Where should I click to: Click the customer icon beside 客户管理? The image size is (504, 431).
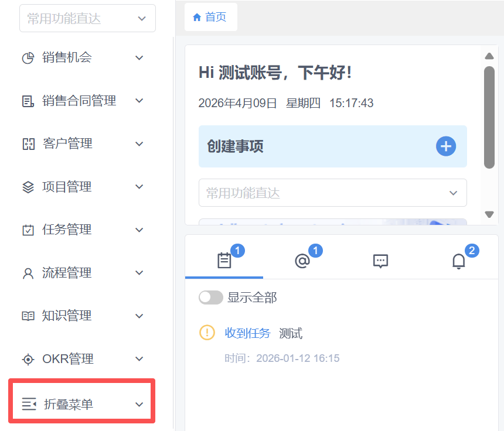click(x=28, y=144)
